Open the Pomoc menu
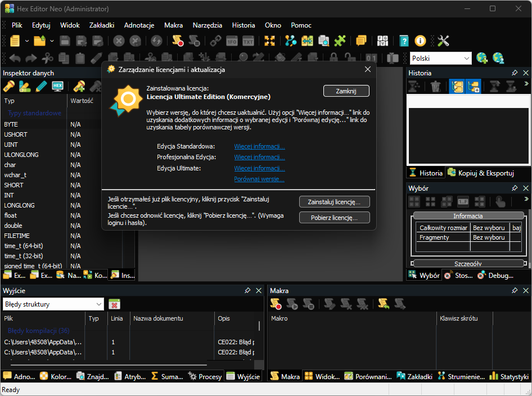 pyautogui.click(x=301, y=25)
